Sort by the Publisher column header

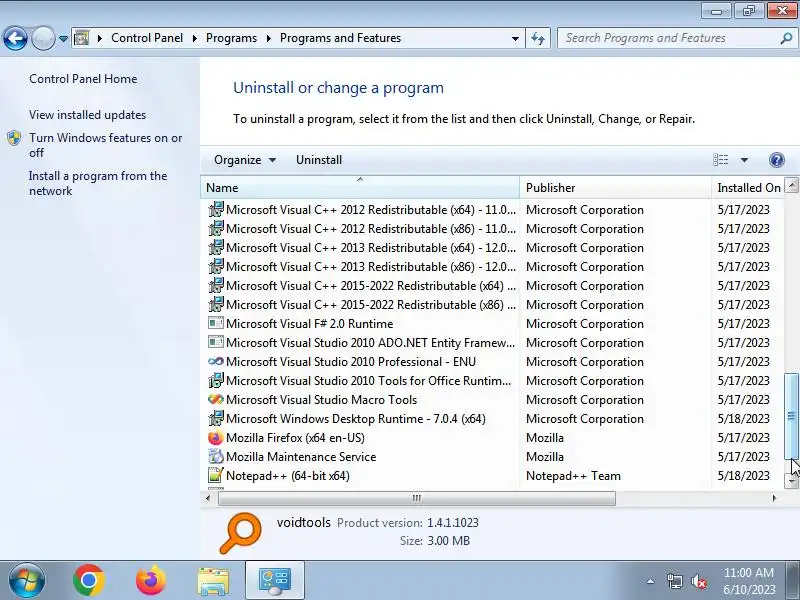tap(615, 188)
